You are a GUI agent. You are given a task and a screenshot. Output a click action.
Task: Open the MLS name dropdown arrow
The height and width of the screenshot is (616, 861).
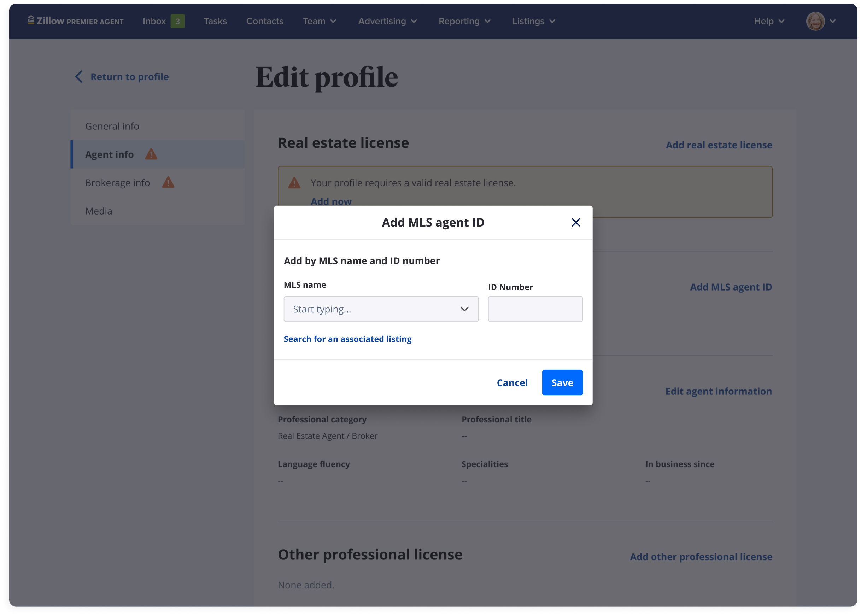pyautogui.click(x=464, y=309)
